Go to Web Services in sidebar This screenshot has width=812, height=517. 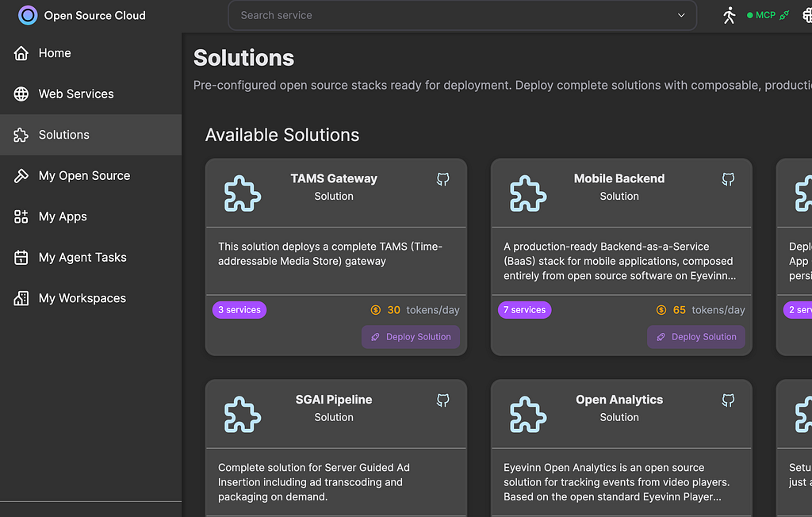[90, 94]
